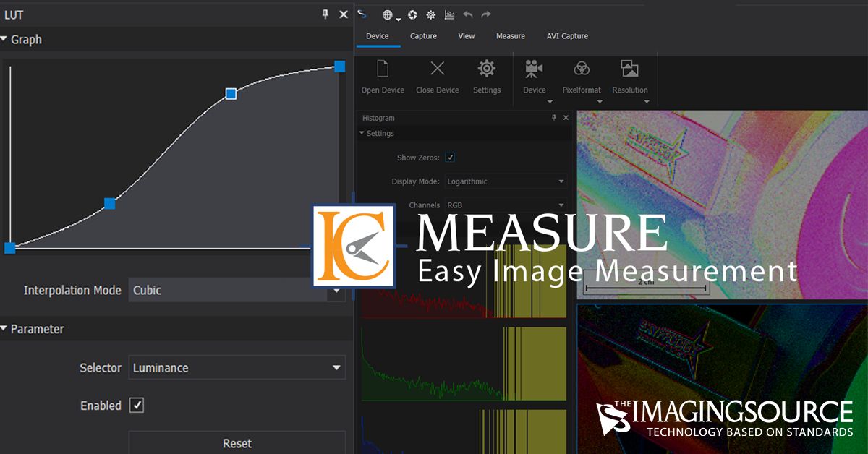Viewport: 868px width, 454px height.
Task: Pin the LUT panel
Action: 325,14
